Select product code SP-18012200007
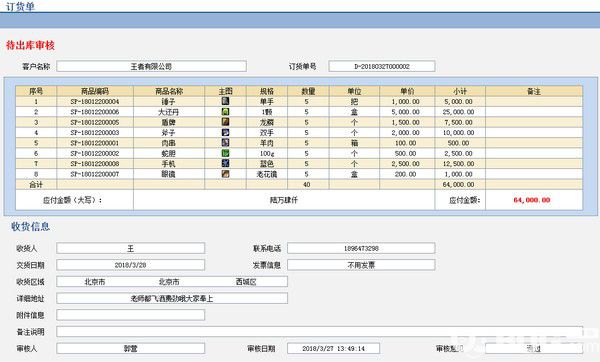The height and width of the screenshot is (362, 600). 95,174
